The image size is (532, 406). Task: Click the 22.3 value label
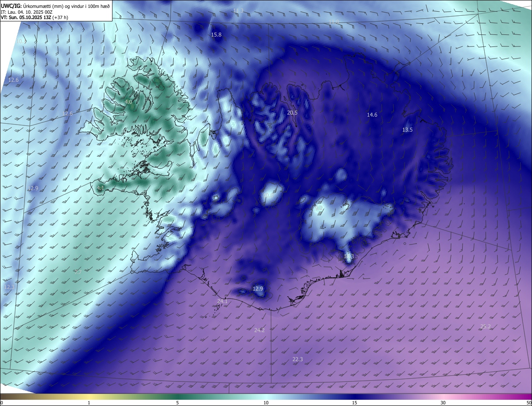pyautogui.click(x=298, y=360)
